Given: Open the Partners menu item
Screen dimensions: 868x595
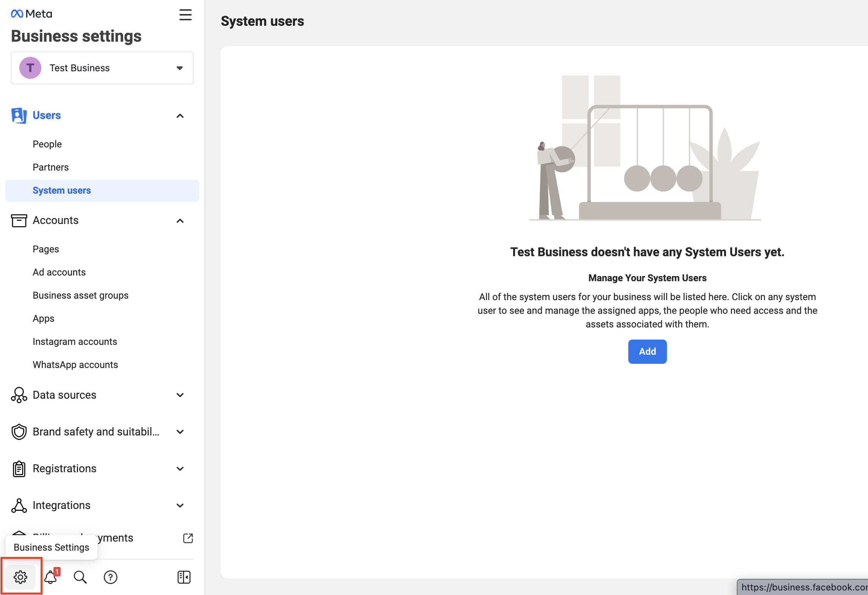Looking at the screenshot, I should click(51, 167).
